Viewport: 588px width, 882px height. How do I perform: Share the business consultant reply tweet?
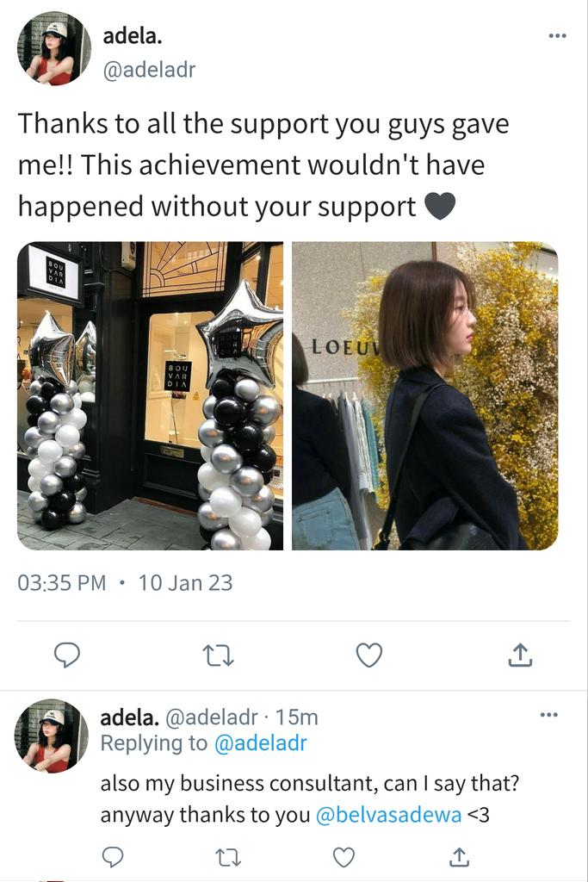459,857
